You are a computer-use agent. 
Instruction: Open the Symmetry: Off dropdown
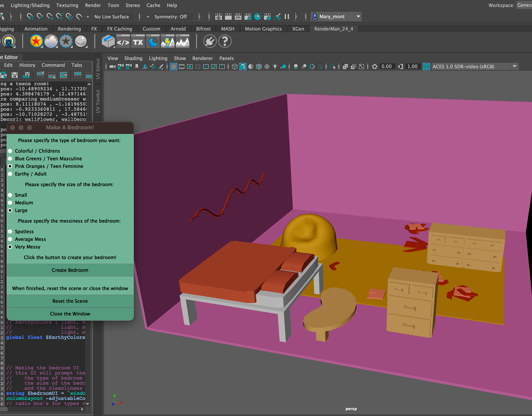click(x=170, y=17)
